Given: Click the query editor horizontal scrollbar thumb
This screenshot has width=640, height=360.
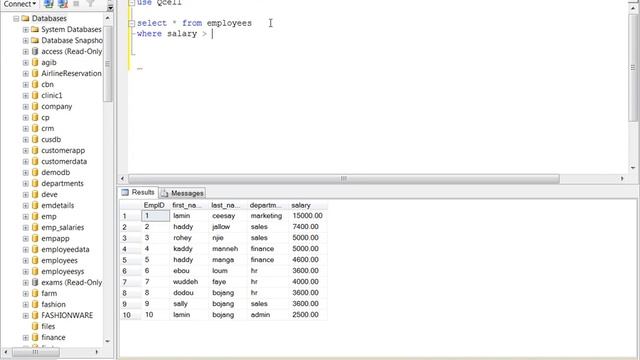Looking at the screenshot, I should click(x=344, y=179).
